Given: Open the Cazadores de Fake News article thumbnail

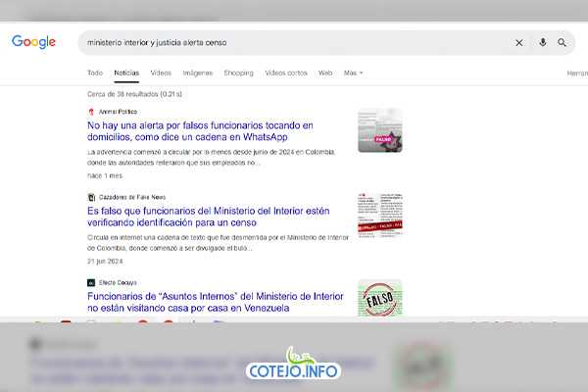Looking at the screenshot, I should [x=380, y=216].
